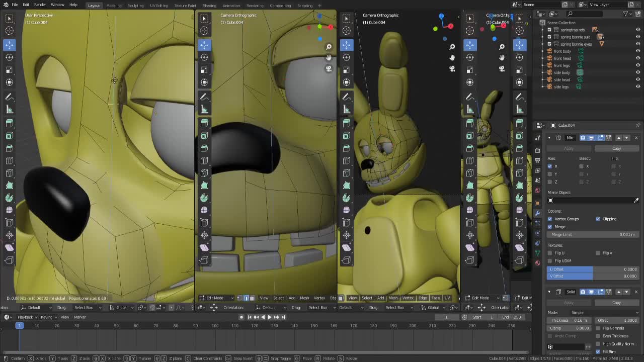The width and height of the screenshot is (644, 362).
Task: Select the Scale tool in the second viewport
Action: (x=204, y=70)
